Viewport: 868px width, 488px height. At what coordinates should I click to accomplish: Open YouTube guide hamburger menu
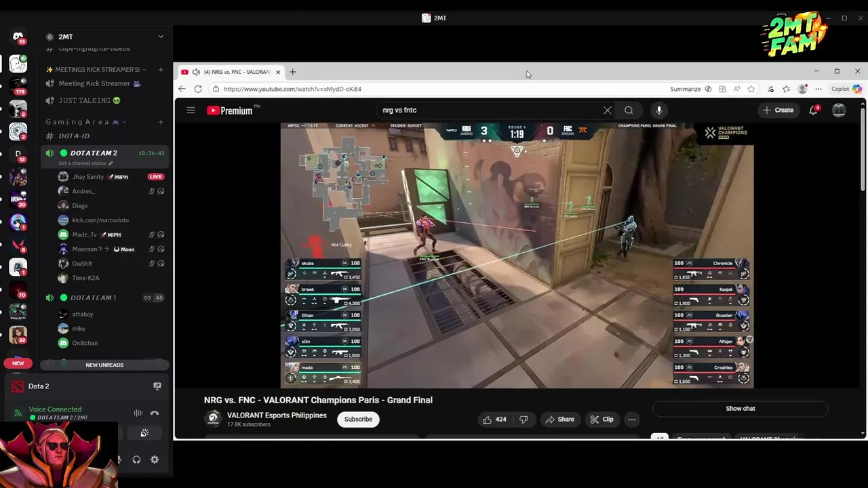coord(191,110)
